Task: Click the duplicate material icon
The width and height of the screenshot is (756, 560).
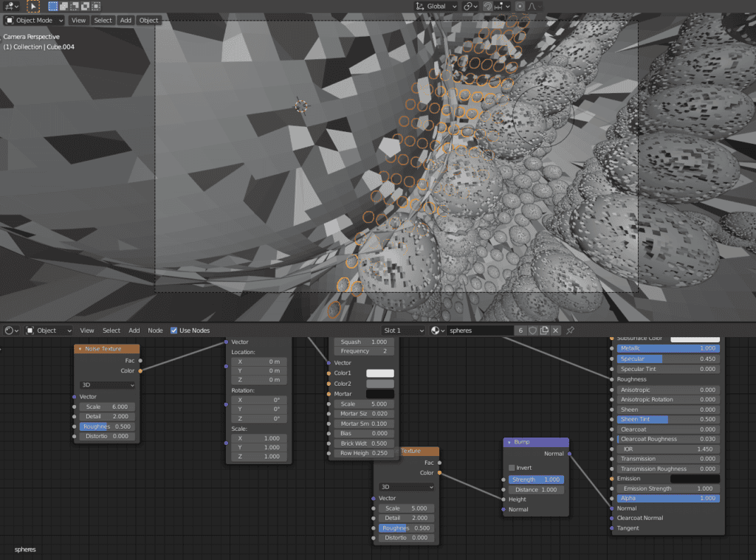Action: [x=544, y=331]
